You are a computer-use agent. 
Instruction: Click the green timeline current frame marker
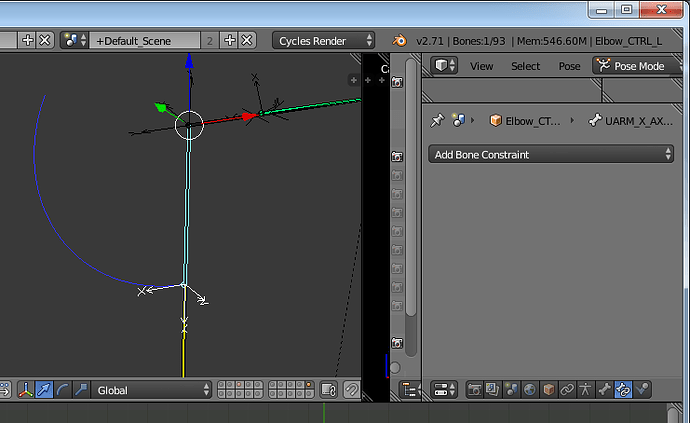[x=324, y=412]
